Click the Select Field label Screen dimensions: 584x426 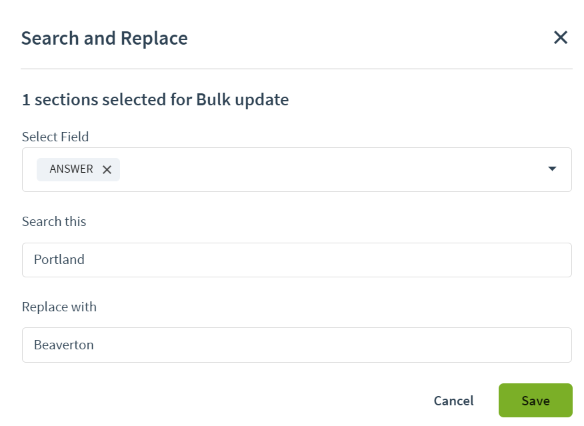coord(55,137)
